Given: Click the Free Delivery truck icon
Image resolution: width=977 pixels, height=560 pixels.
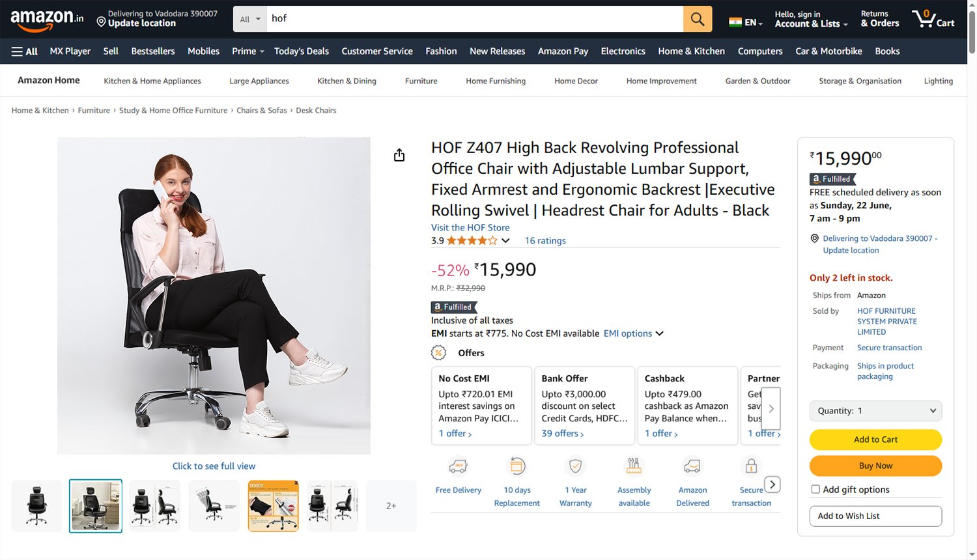Looking at the screenshot, I should (458, 466).
